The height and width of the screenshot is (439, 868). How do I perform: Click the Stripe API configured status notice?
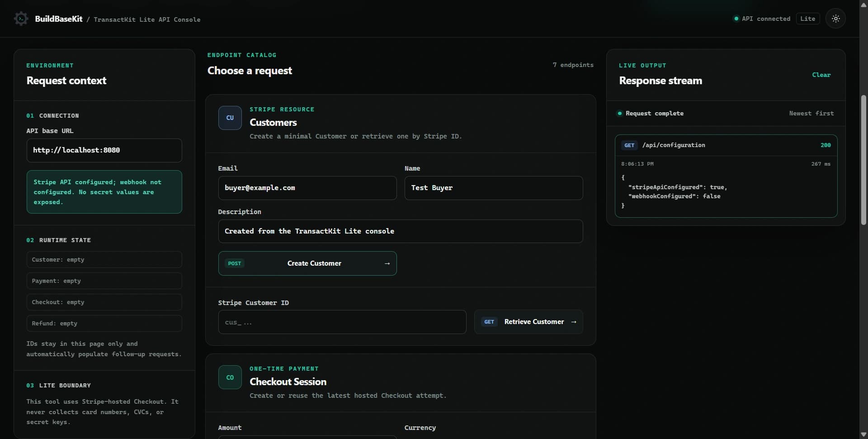[104, 192]
